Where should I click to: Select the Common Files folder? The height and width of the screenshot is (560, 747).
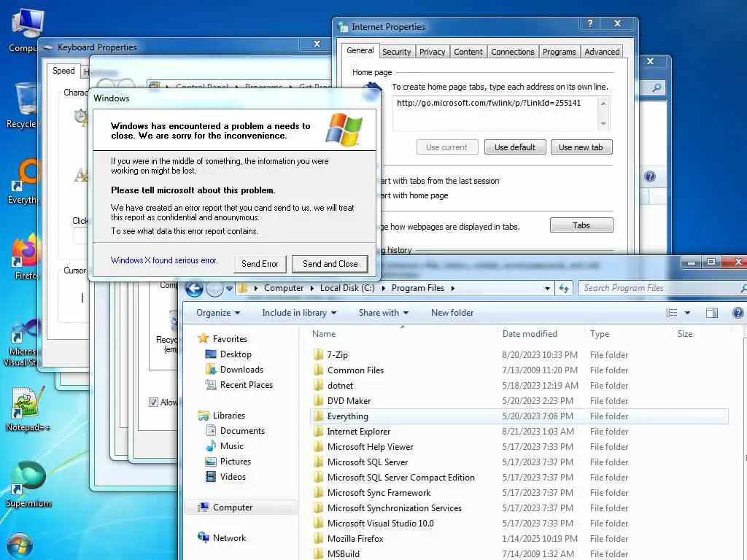pyautogui.click(x=355, y=370)
